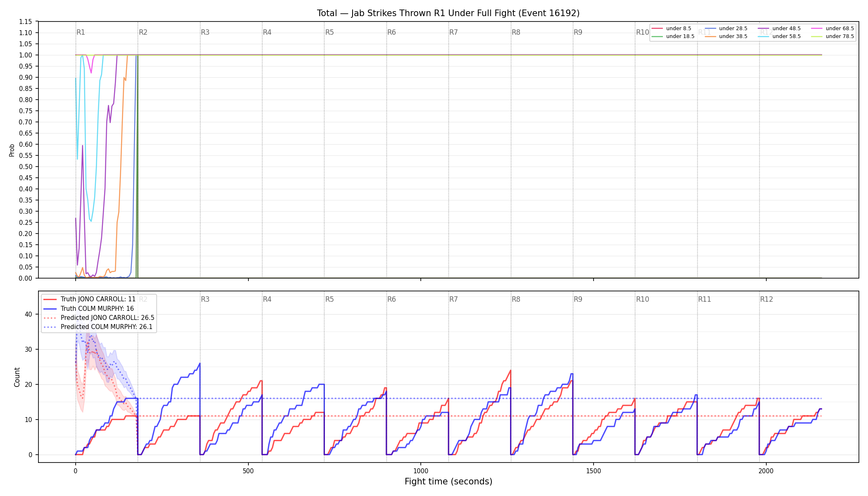Click the 'under 58.5' legend label
The height and width of the screenshot is (496, 868).
click(x=786, y=36)
